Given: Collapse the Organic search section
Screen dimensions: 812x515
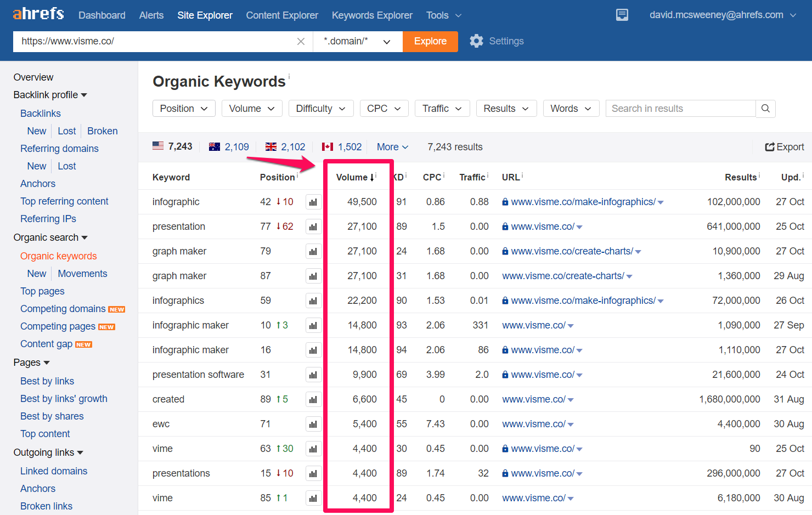Looking at the screenshot, I should click(51, 237).
